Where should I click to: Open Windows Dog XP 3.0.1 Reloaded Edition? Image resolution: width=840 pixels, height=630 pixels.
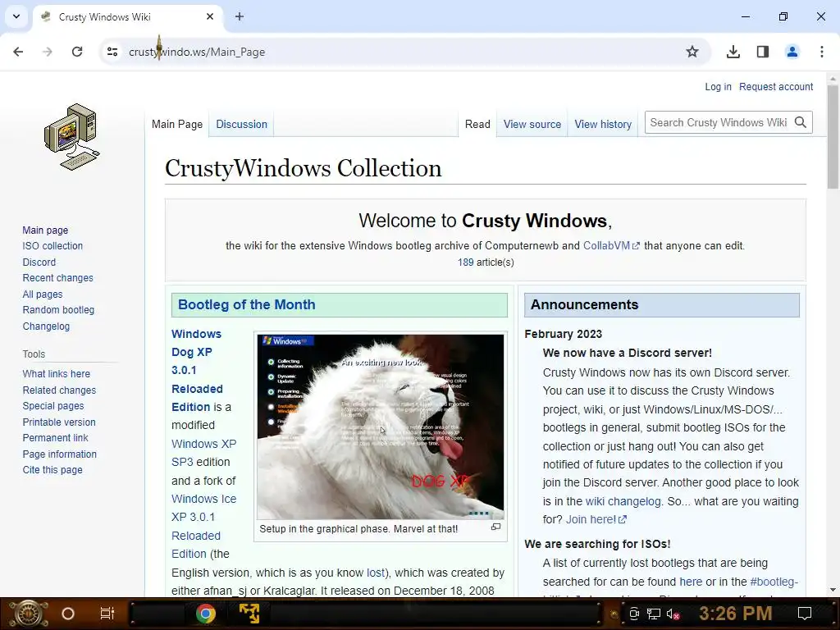(x=197, y=370)
